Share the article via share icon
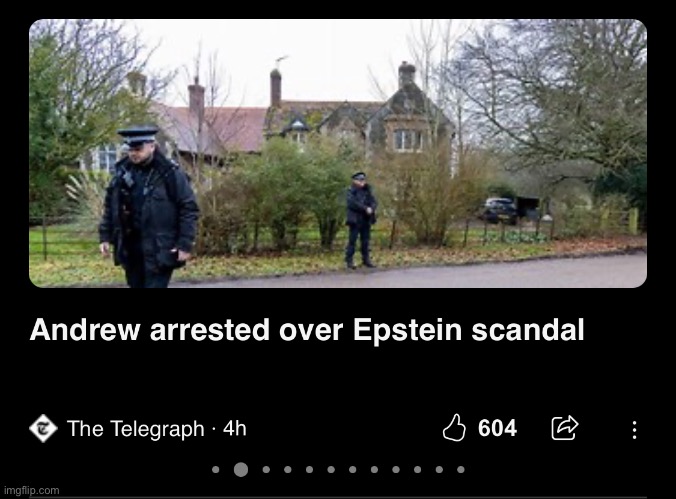The width and height of the screenshot is (676, 499). [565, 428]
